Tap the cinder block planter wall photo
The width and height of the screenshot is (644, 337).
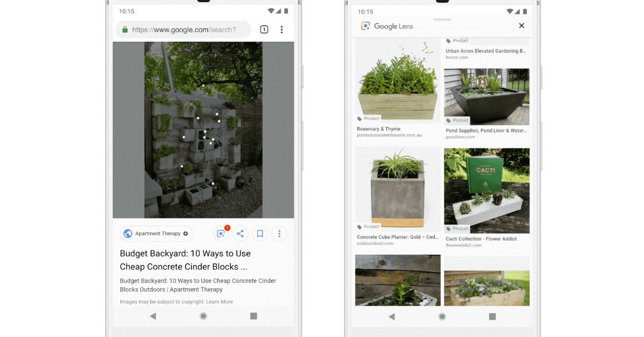(x=203, y=130)
